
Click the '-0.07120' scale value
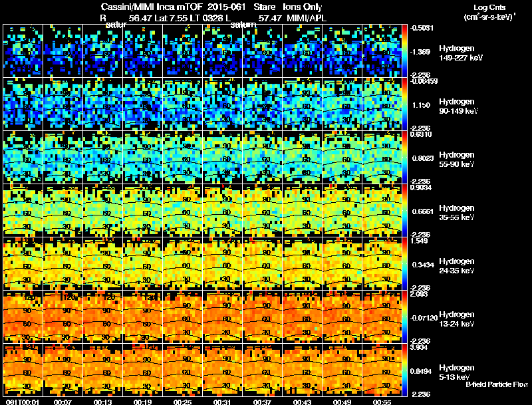pos(424,318)
